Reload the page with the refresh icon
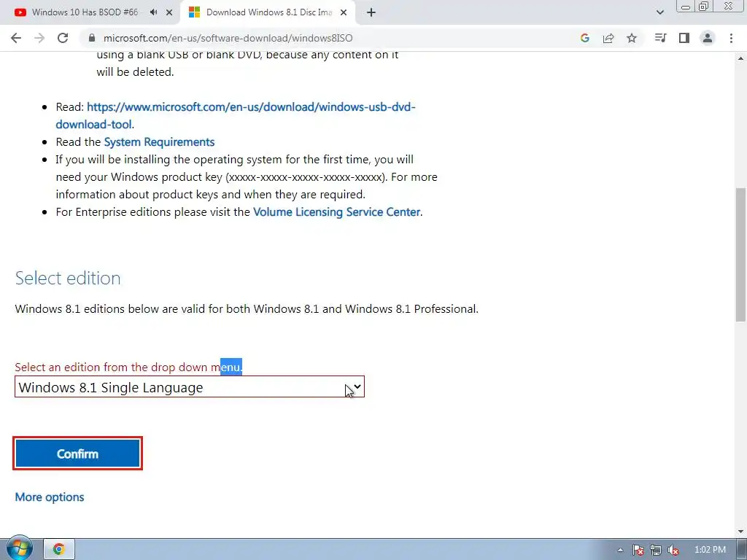This screenshot has height=560, width=747. tap(63, 38)
